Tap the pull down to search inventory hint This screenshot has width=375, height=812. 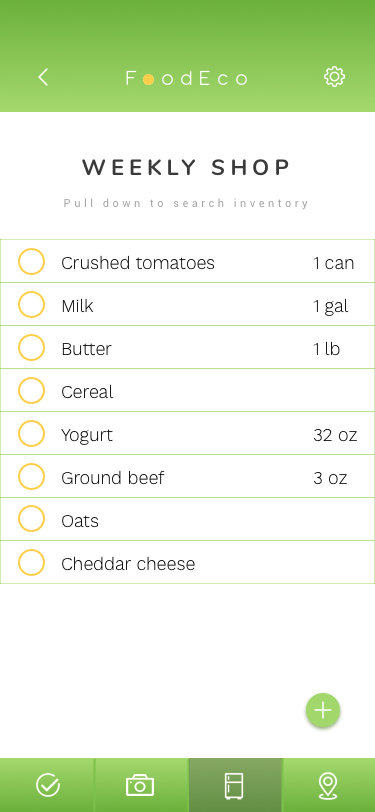[x=186, y=203]
